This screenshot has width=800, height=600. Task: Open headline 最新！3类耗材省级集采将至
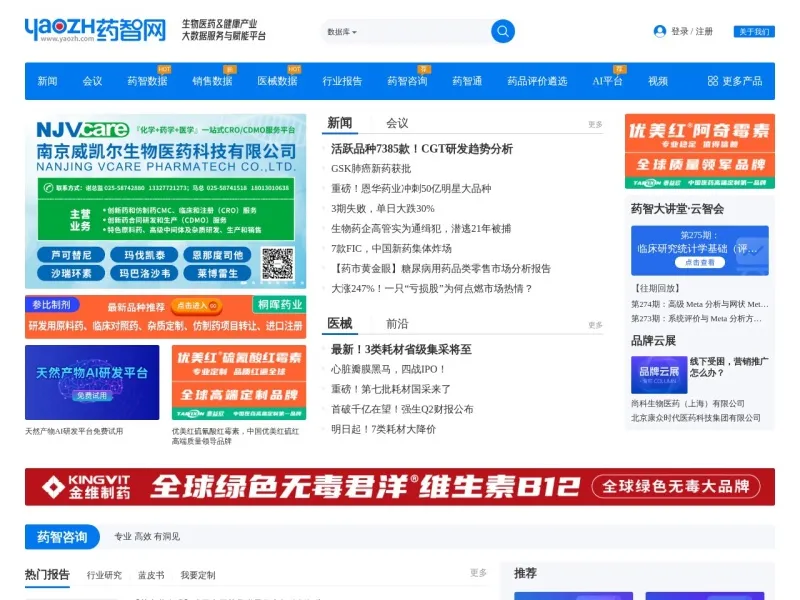(401, 349)
